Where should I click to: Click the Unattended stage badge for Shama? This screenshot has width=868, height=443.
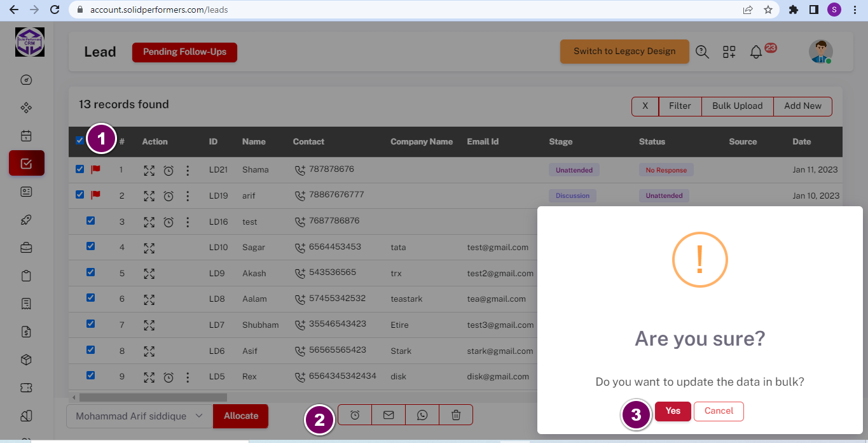click(x=574, y=170)
